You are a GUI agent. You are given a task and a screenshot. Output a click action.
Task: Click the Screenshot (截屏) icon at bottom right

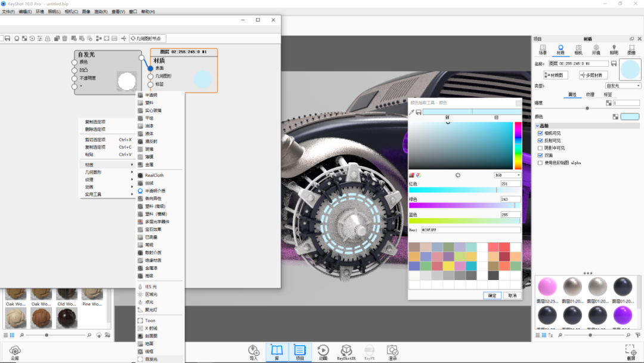pyautogui.click(x=631, y=352)
